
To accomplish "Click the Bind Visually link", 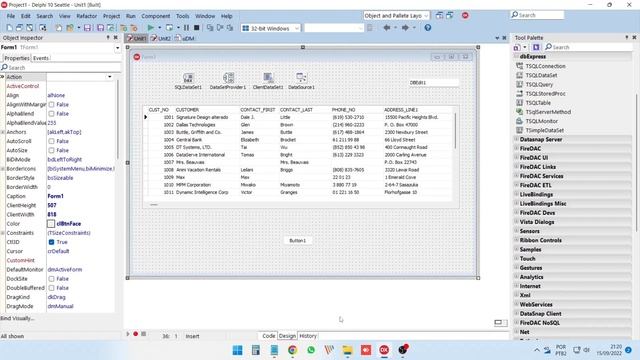I will (x=18, y=318).
